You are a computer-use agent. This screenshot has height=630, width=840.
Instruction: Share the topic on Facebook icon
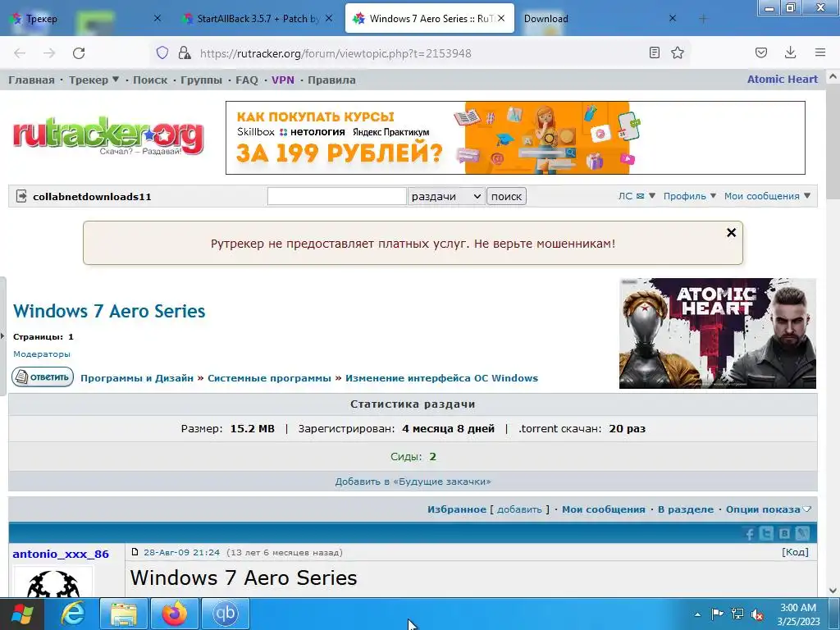point(750,533)
